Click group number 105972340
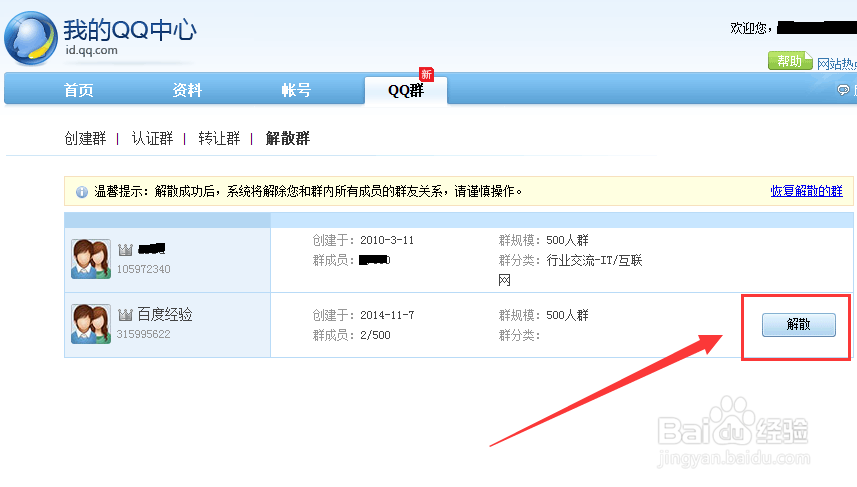Screen dimensions: 857x487 [143, 269]
